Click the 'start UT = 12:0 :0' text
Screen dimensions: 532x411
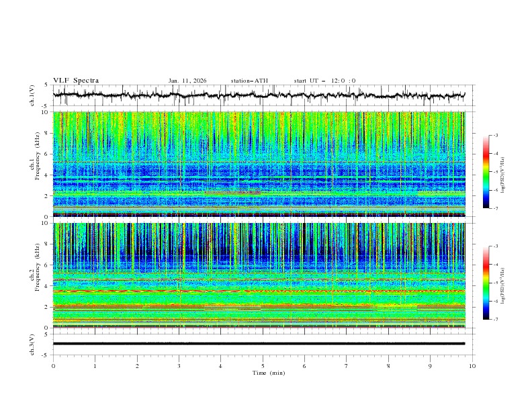(324, 81)
